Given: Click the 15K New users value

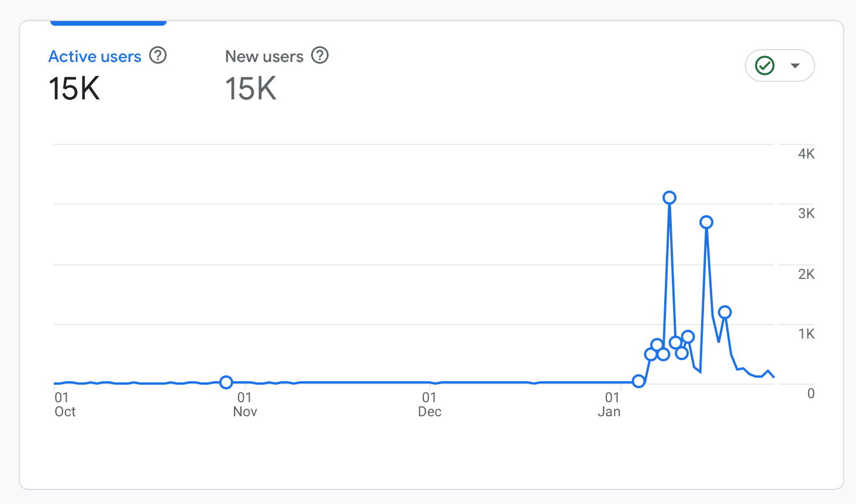Looking at the screenshot, I should 250,89.
